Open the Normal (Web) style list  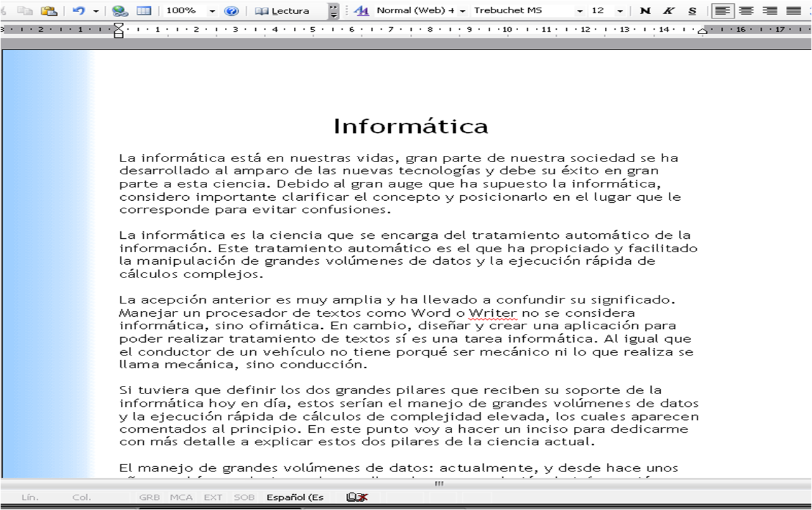(463, 11)
